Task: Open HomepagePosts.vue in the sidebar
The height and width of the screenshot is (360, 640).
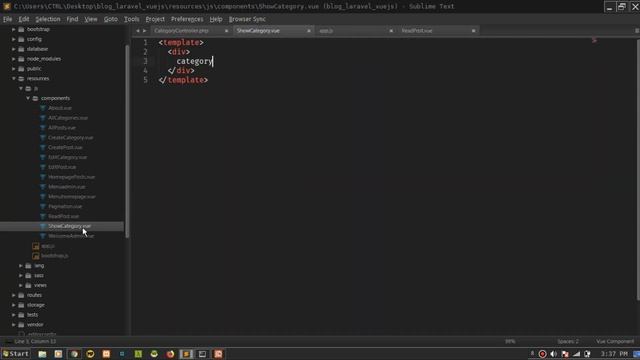Action: 71,177
